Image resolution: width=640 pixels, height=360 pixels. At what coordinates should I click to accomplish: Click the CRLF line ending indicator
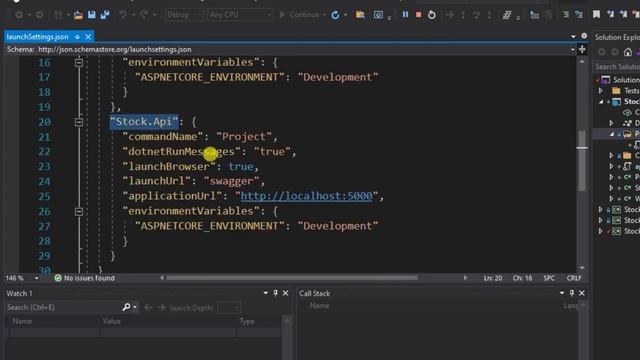(574, 278)
